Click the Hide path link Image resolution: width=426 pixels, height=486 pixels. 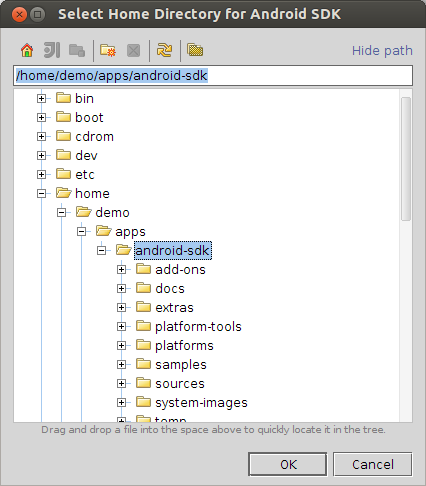[x=382, y=51]
